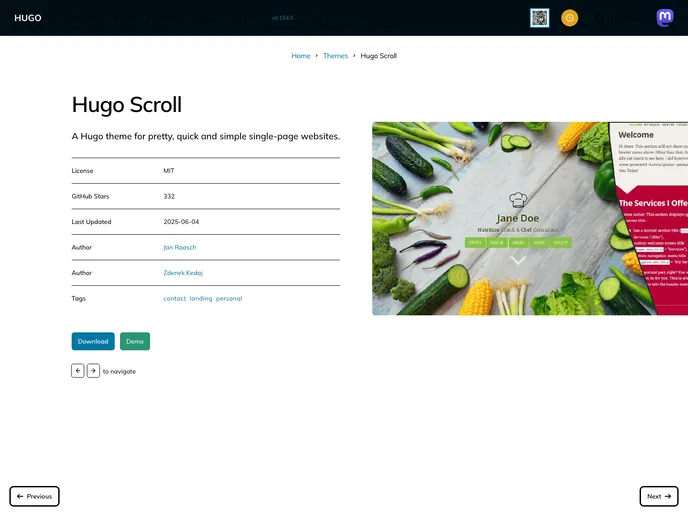
Task: Go to the Previous theme
Action: 34,496
